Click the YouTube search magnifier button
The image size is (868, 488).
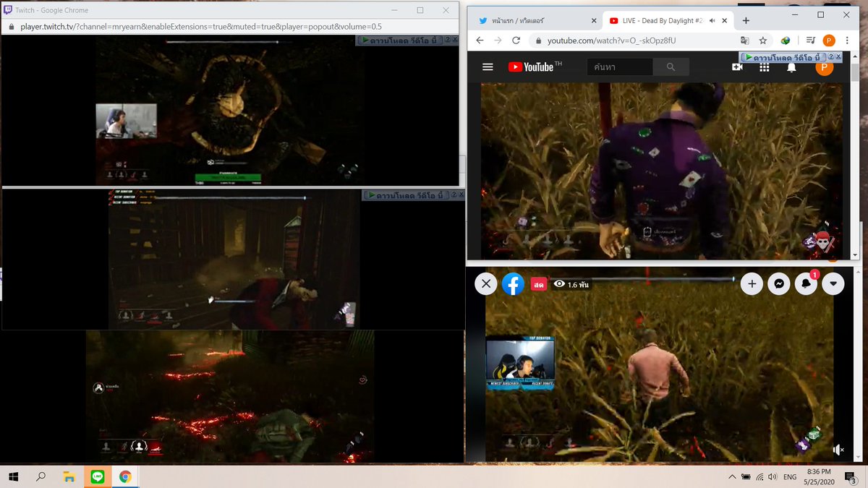tap(671, 67)
